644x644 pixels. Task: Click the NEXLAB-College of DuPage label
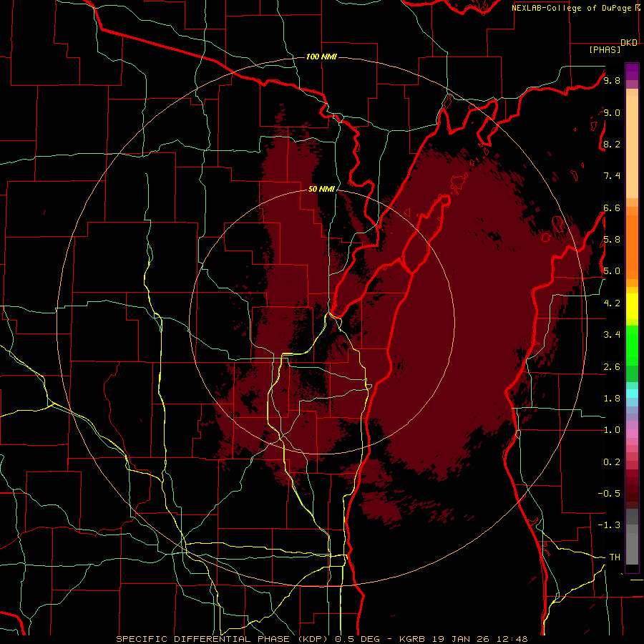[x=571, y=8]
